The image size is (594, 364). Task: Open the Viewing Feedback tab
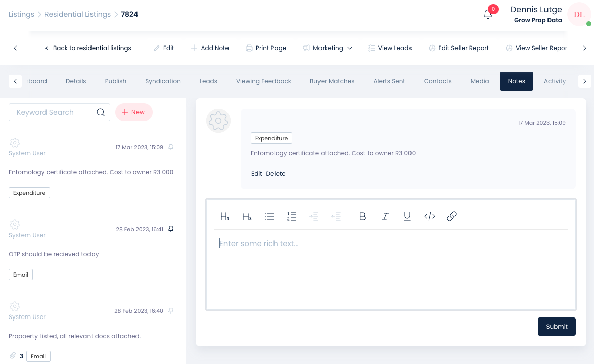click(x=263, y=81)
